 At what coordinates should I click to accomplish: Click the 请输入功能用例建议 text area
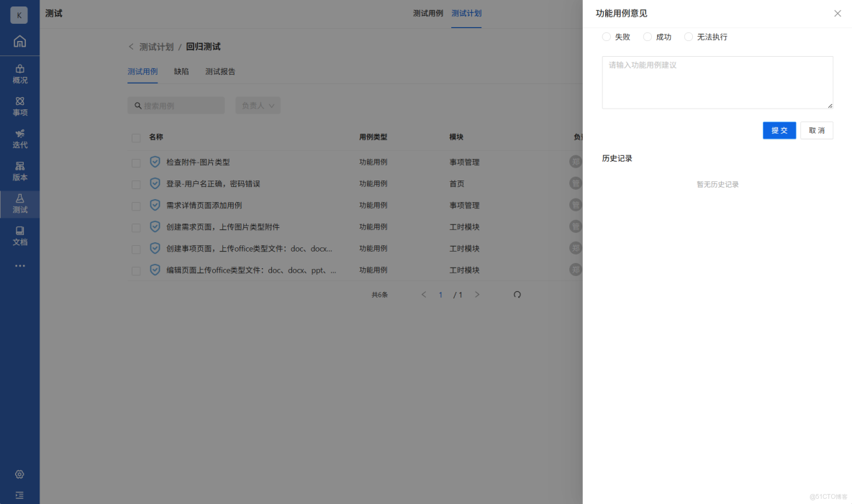coord(717,82)
